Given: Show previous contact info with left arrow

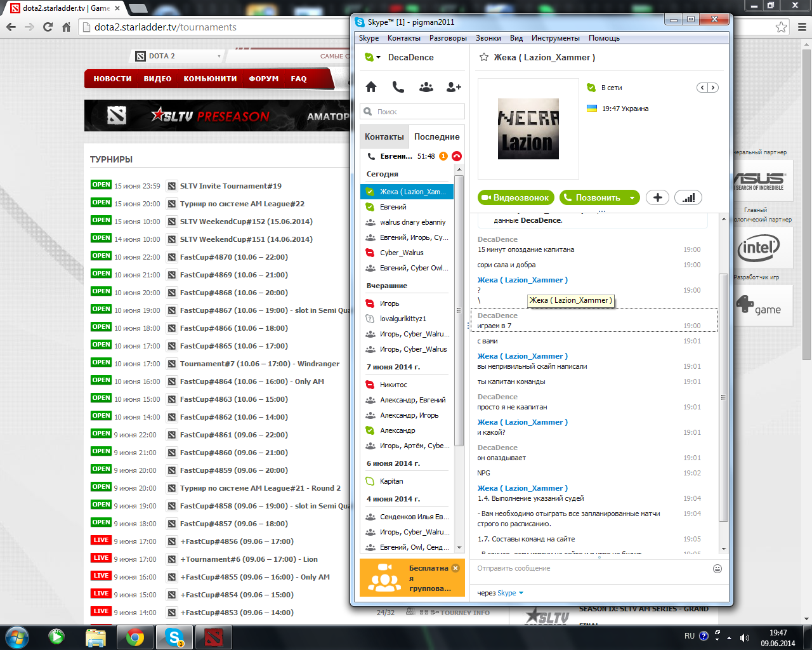Looking at the screenshot, I should click(702, 88).
